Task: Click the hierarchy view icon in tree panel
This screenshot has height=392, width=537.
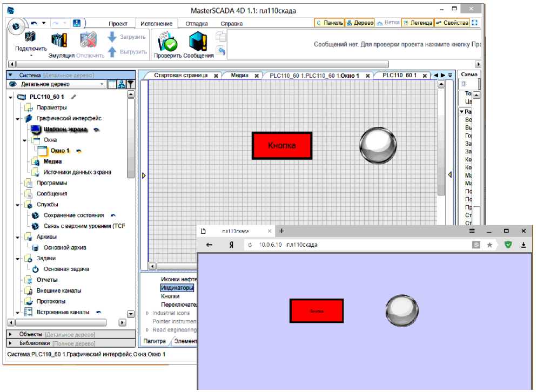Action: pyautogui.click(x=121, y=84)
